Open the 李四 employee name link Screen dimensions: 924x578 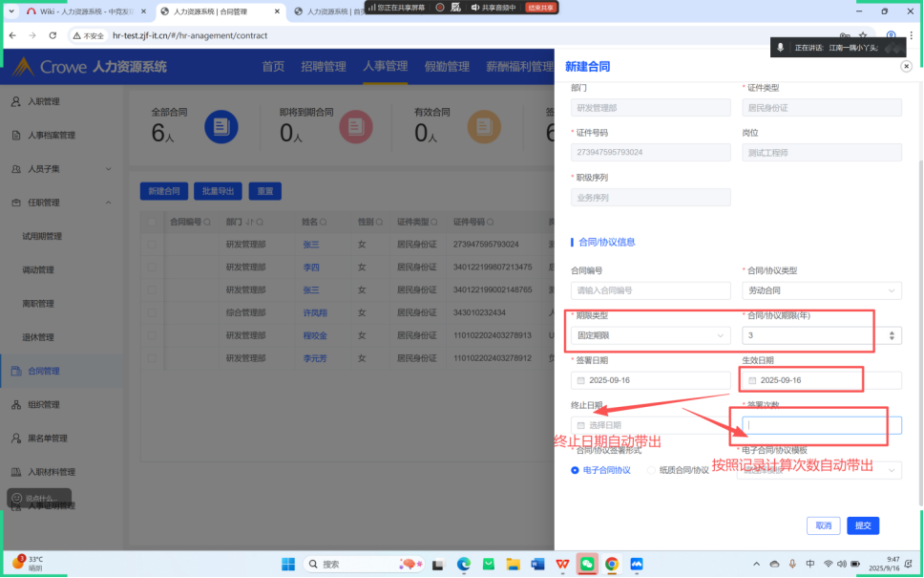point(311,268)
